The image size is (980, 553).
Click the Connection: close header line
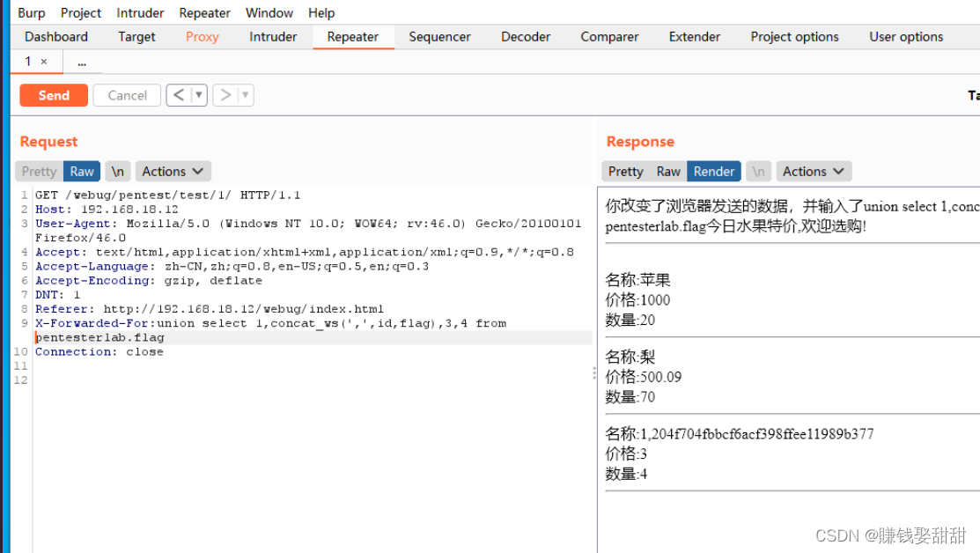pyautogui.click(x=99, y=352)
